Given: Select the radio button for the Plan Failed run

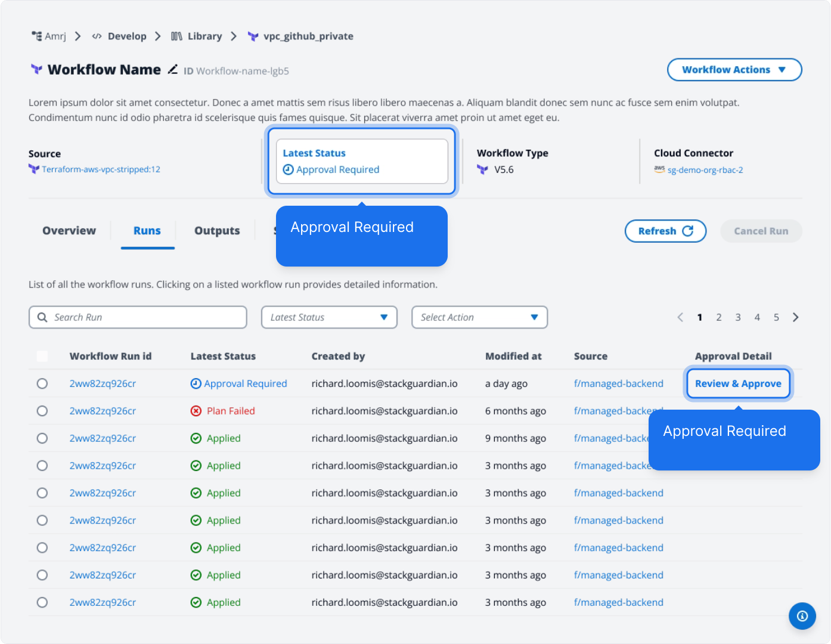Looking at the screenshot, I should [x=42, y=411].
